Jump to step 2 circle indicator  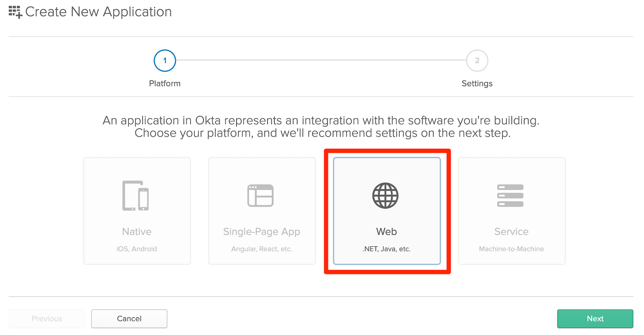477,61
